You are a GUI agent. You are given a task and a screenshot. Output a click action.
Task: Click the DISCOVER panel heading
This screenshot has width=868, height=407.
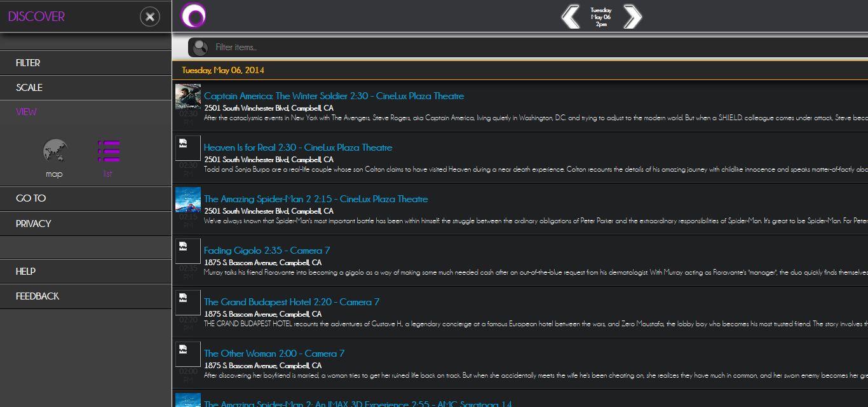click(x=36, y=17)
